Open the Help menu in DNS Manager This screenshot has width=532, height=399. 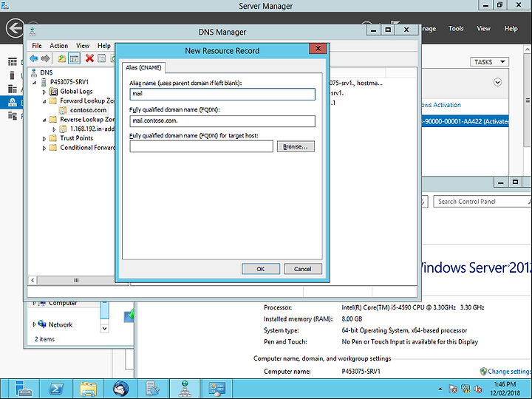(x=104, y=46)
